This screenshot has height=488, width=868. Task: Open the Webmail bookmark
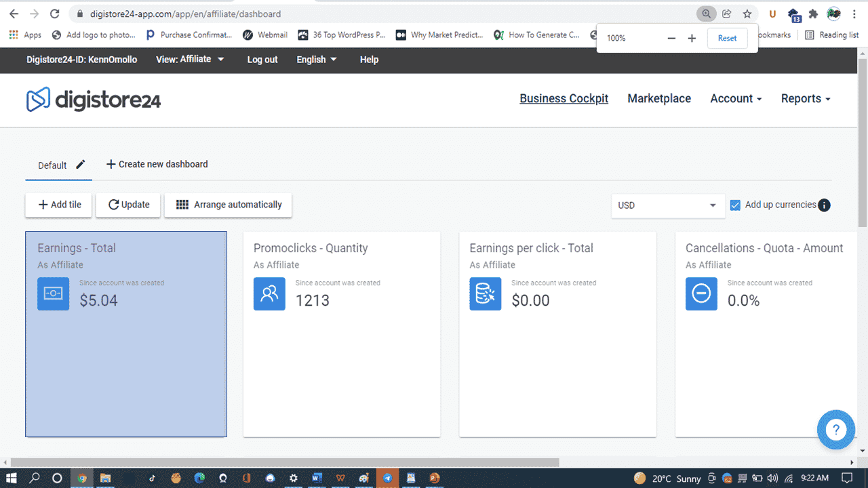265,35
